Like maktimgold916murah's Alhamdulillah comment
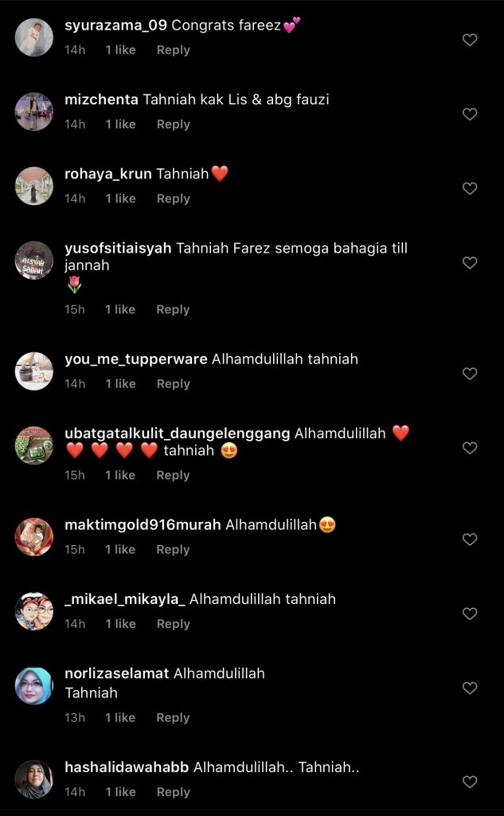Image resolution: width=504 pixels, height=816 pixels. 470,539
